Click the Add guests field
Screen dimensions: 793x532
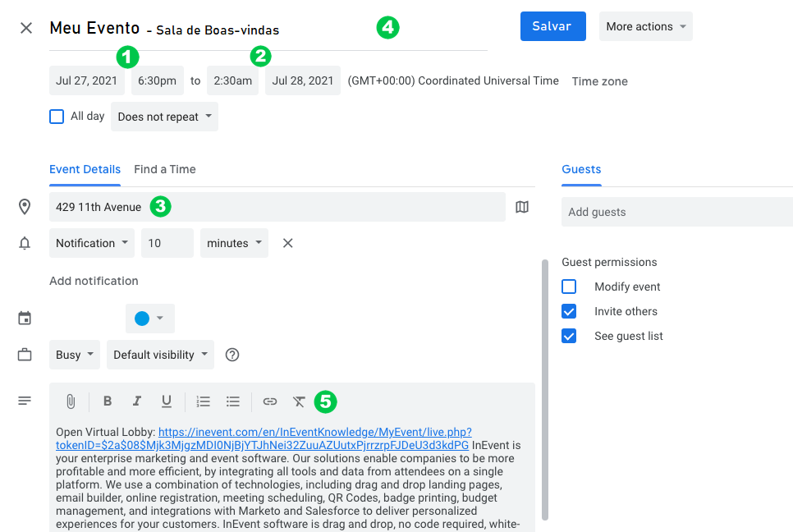click(677, 212)
